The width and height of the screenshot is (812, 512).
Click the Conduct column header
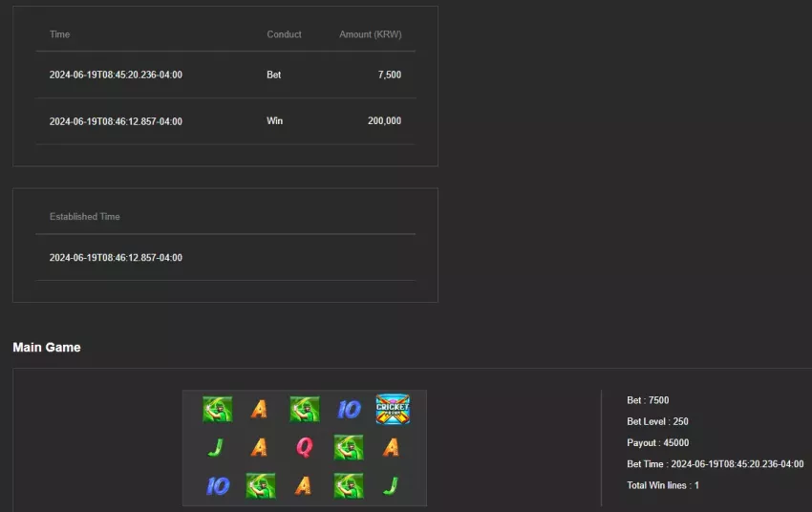click(x=284, y=34)
